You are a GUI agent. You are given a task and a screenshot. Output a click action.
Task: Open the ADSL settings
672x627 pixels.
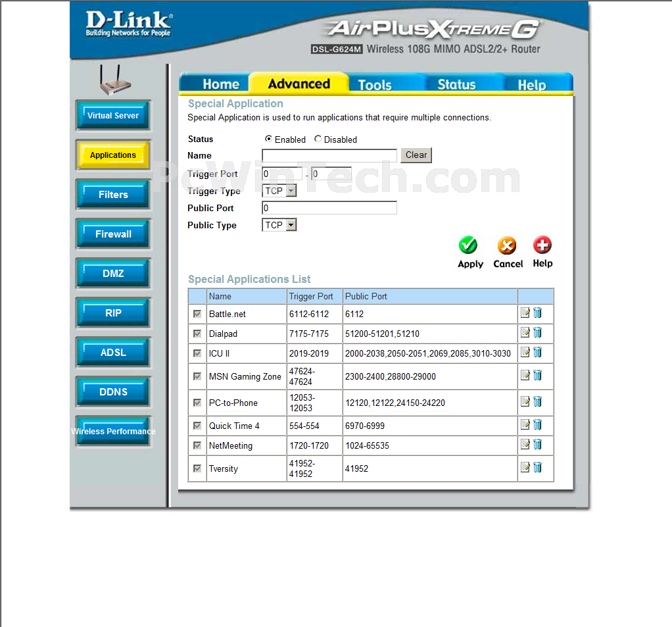coord(113,352)
